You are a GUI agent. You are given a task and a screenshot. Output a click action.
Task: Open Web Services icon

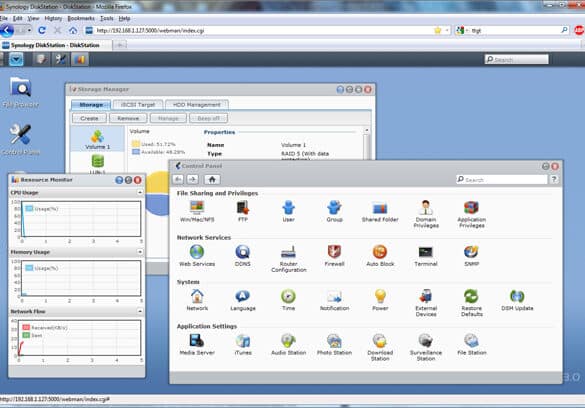pos(197,255)
